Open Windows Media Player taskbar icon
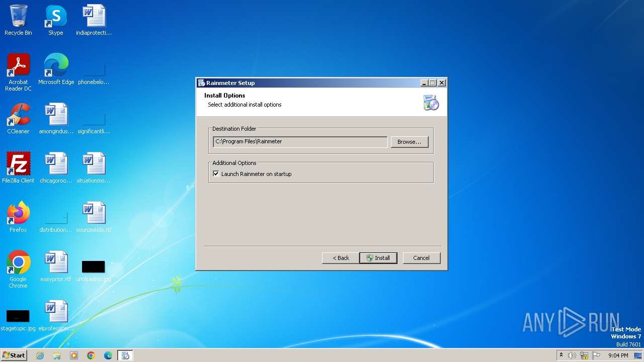 coord(74,355)
